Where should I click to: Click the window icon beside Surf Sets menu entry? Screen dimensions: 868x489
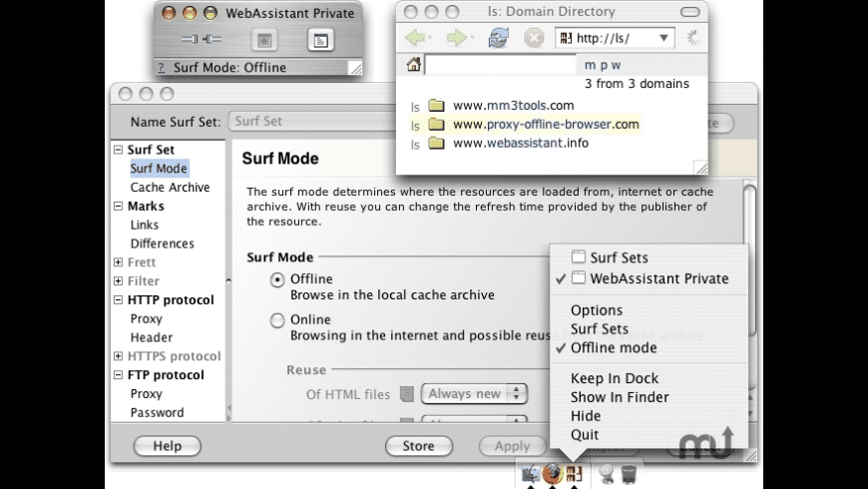[578, 256]
